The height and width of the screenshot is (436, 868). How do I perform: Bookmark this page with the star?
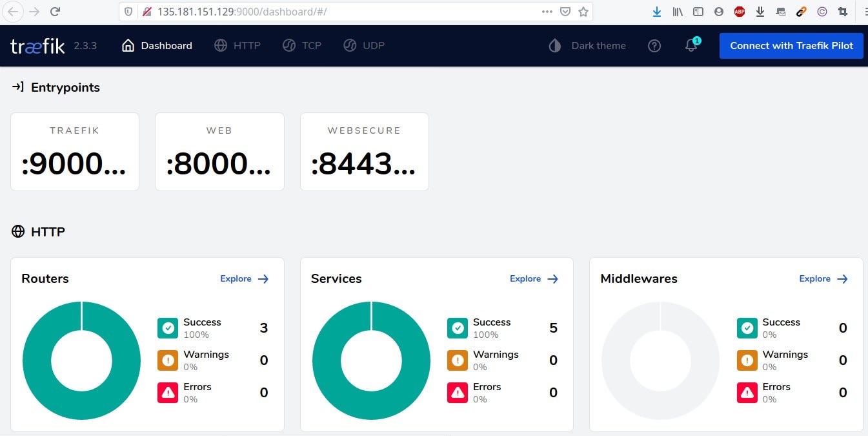pyautogui.click(x=583, y=12)
